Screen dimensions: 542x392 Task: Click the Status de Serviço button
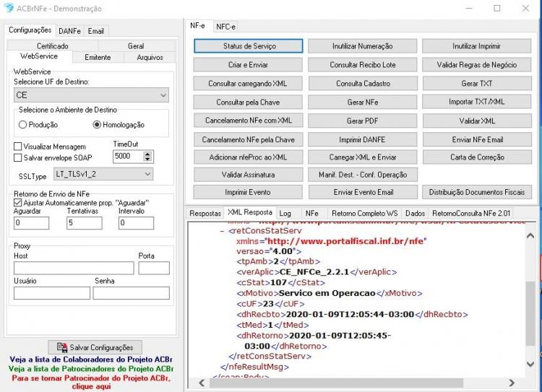click(x=249, y=46)
